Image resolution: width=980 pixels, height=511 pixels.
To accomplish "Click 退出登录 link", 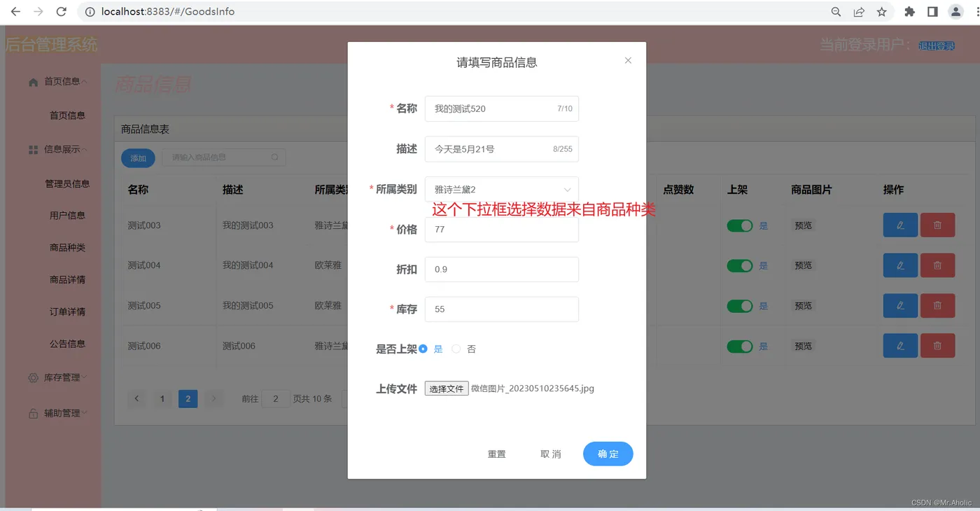I will (937, 46).
